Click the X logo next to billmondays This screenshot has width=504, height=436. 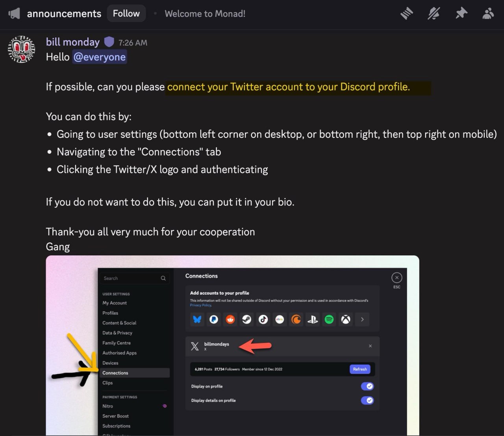coord(195,346)
